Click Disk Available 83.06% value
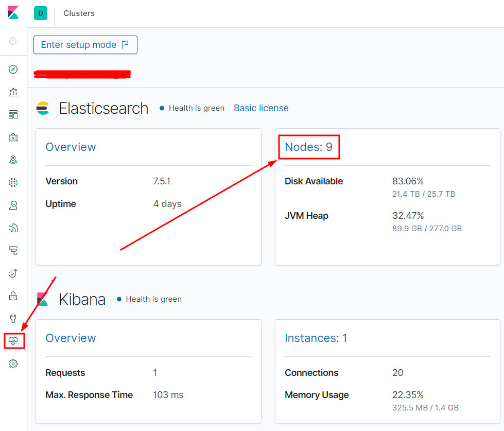 [x=408, y=181]
